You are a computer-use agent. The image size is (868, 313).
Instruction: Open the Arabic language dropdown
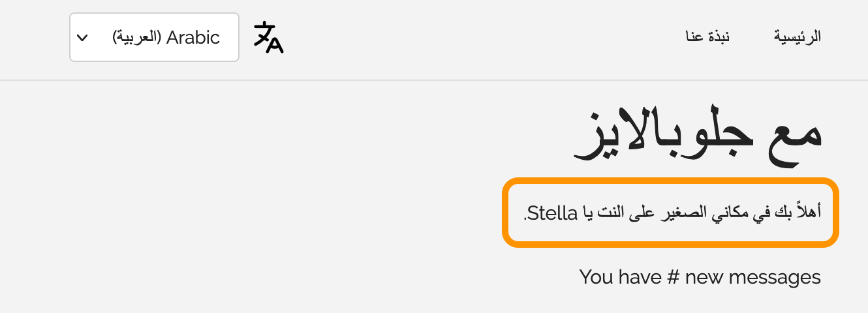tap(154, 37)
